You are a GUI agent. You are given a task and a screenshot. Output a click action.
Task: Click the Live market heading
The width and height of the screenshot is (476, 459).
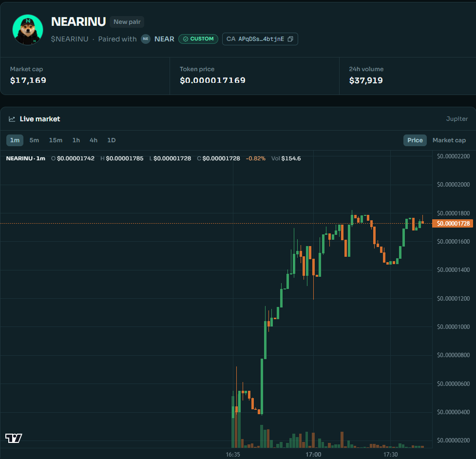click(40, 119)
